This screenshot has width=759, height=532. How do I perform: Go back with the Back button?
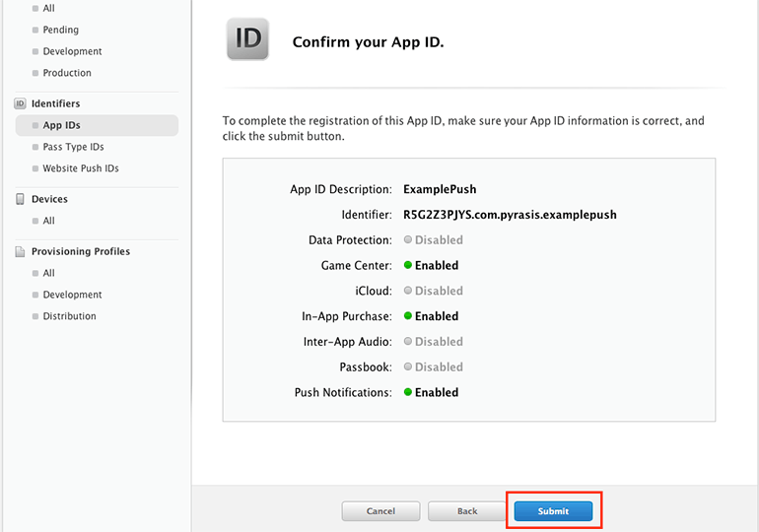pyautogui.click(x=467, y=511)
